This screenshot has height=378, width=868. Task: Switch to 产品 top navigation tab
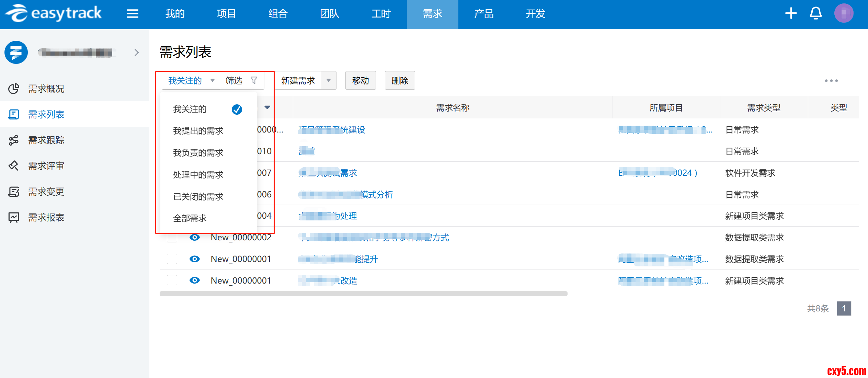(484, 14)
